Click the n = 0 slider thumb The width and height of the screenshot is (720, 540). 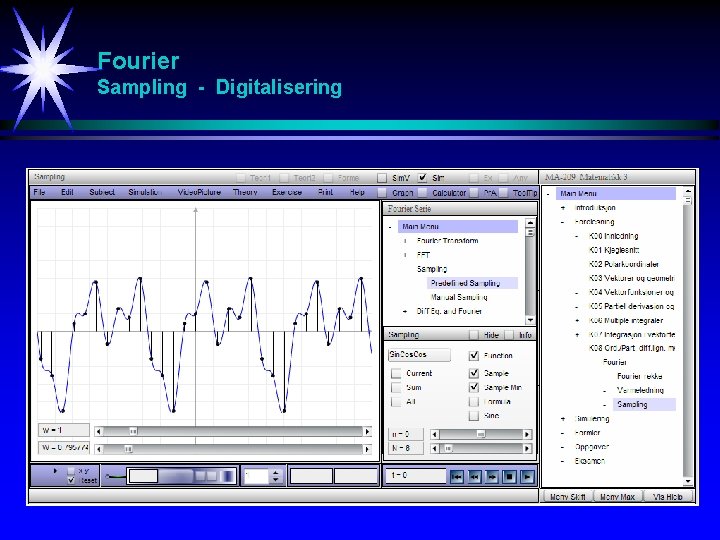[x=480, y=434]
